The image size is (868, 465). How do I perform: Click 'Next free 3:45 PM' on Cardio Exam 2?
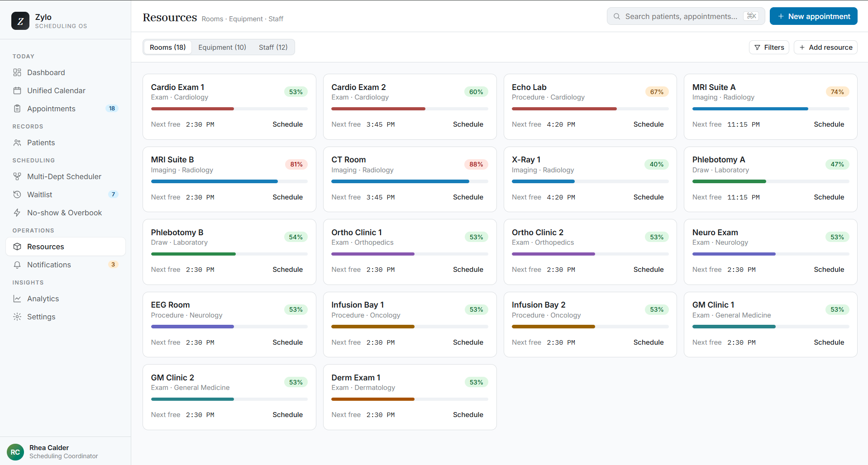pos(363,124)
